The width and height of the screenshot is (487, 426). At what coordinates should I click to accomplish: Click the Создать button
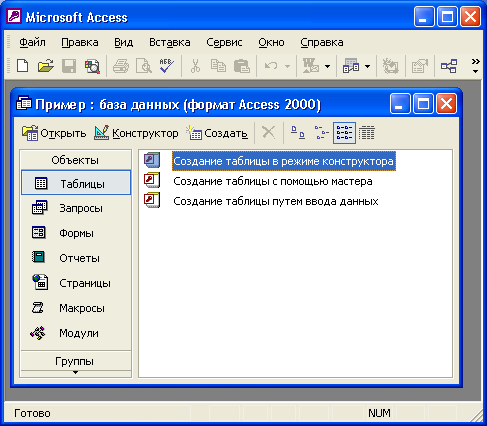coord(217,133)
